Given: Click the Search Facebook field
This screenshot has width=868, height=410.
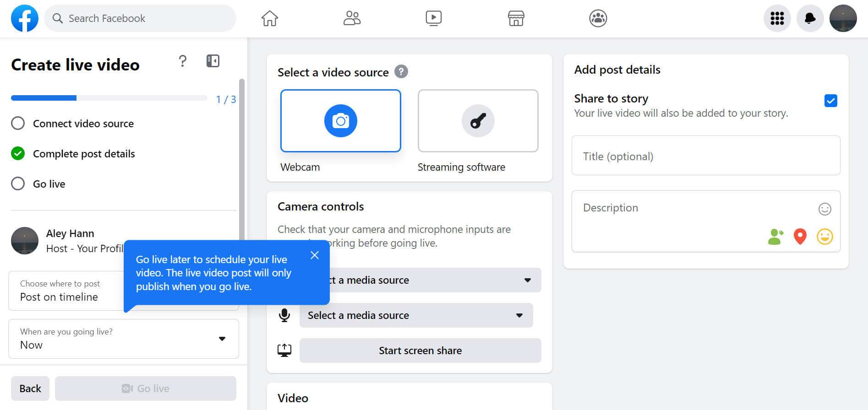Looking at the screenshot, I should [x=140, y=18].
